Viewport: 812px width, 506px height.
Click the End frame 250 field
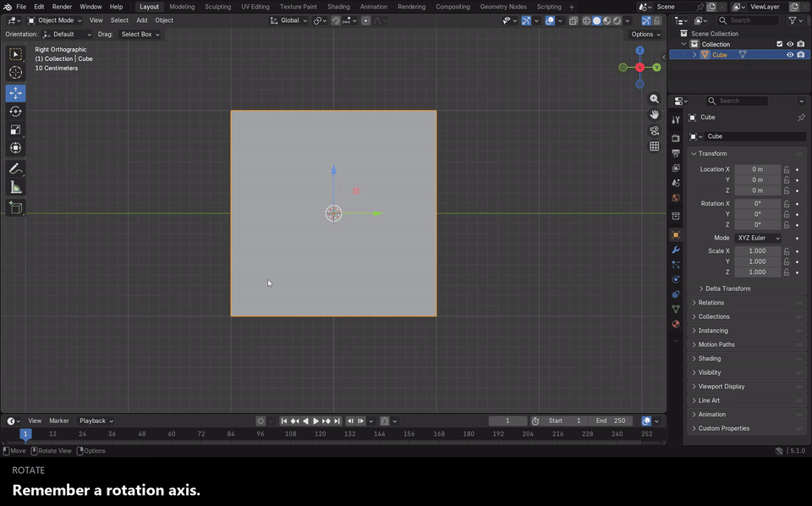pyautogui.click(x=611, y=421)
